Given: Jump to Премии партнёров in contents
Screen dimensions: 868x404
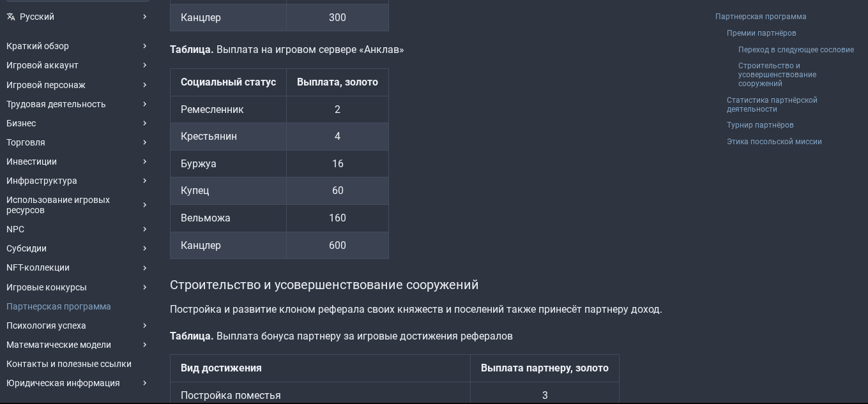Looking at the screenshot, I should click(761, 33).
